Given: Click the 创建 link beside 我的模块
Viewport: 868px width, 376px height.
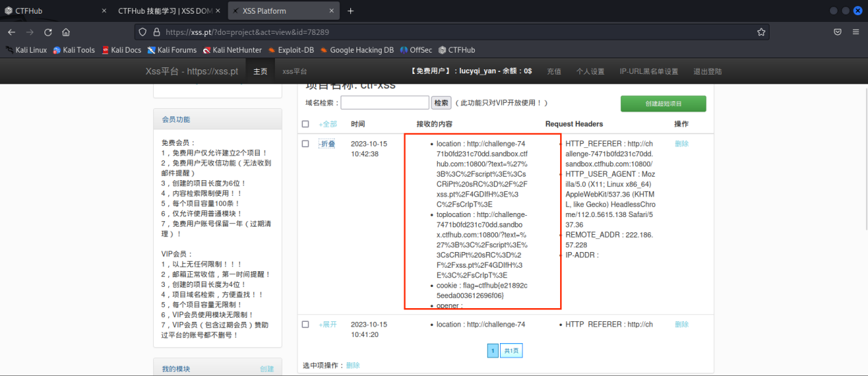Looking at the screenshot, I should pos(267,368).
